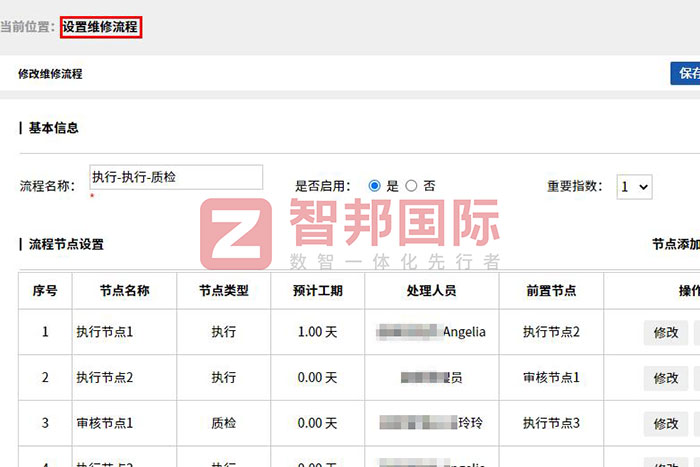Select 是 for 是否启用
Screen dimensions: 700x467
(x=375, y=186)
